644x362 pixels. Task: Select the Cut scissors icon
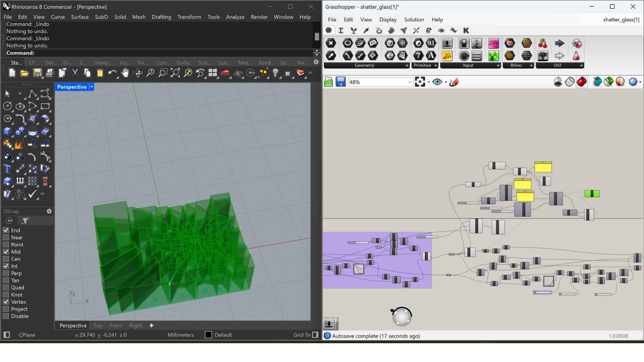click(75, 73)
